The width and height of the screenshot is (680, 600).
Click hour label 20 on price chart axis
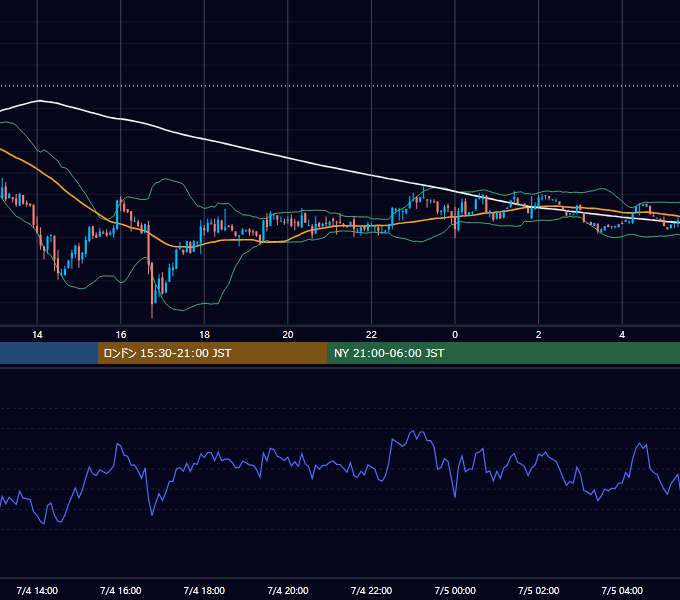click(288, 335)
